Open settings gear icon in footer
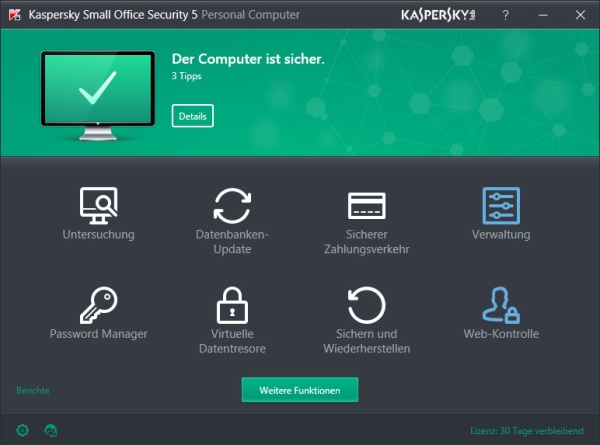 pyautogui.click(x=23, y=430)
